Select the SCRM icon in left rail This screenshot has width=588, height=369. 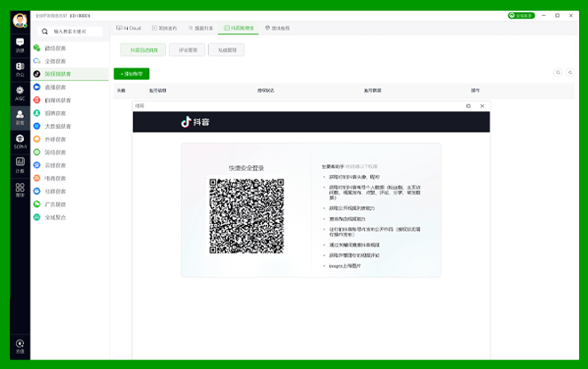(x=20, y=140)
